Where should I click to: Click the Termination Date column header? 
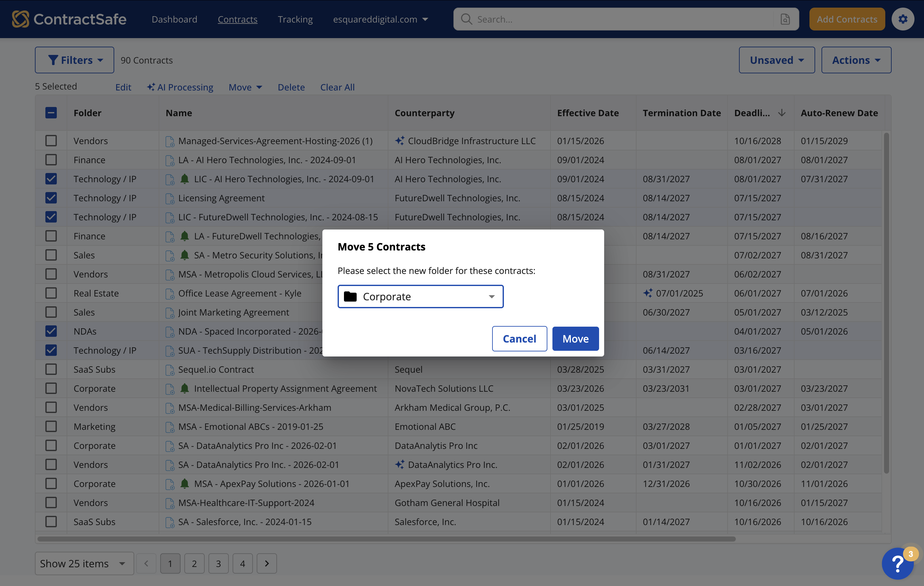click(x=682, y=113)
